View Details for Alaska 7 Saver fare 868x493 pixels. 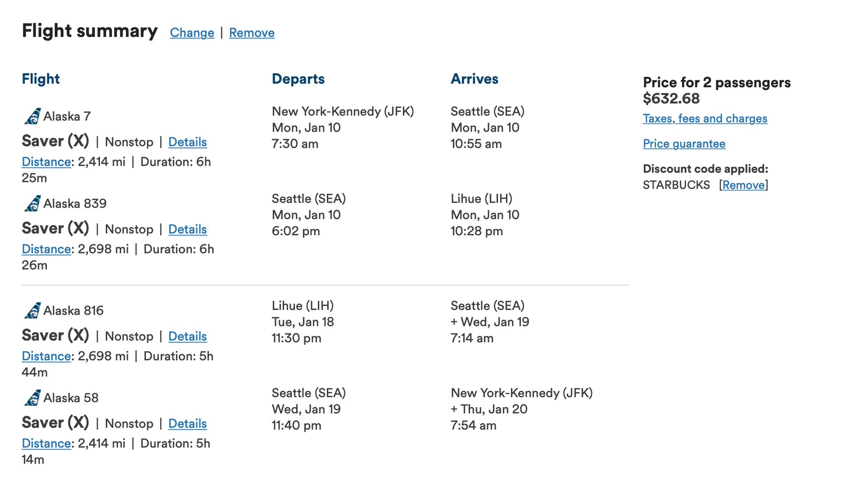click(x=187, y=142)
